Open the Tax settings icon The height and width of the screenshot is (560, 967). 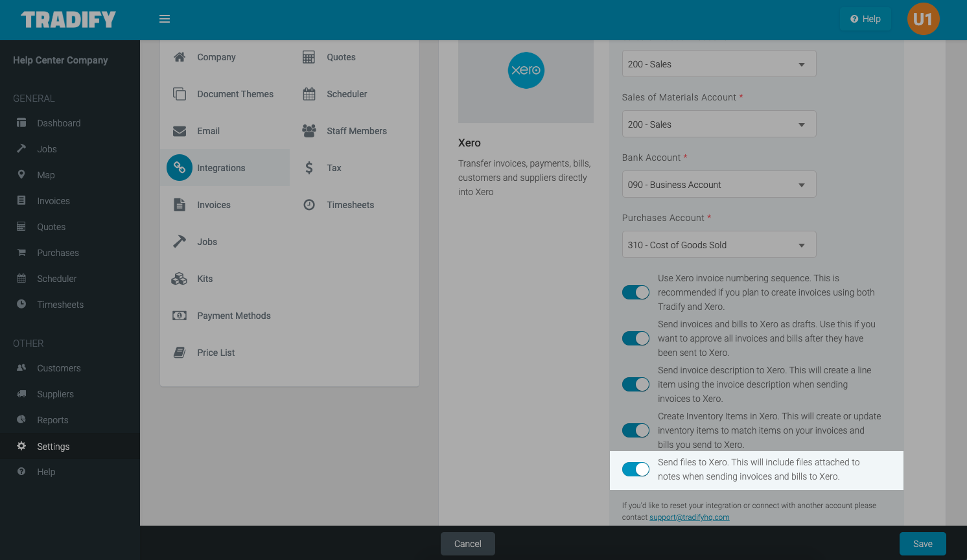tap(309, 167)
